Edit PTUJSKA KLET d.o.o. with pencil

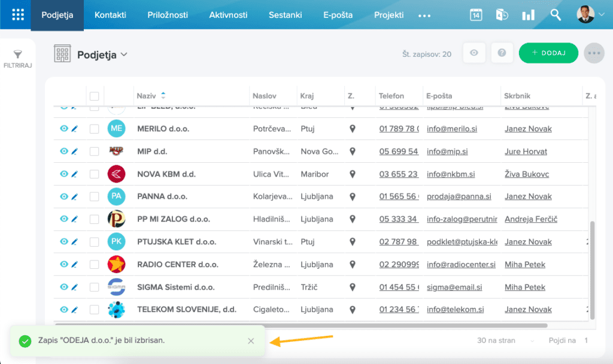click(75, 242)
